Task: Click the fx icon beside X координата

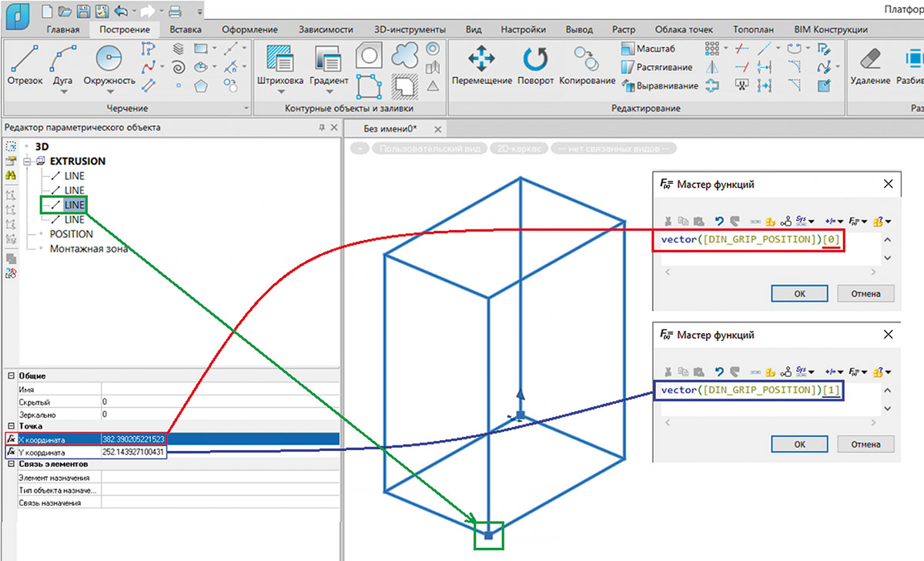Action: click(x=12, y=439)
